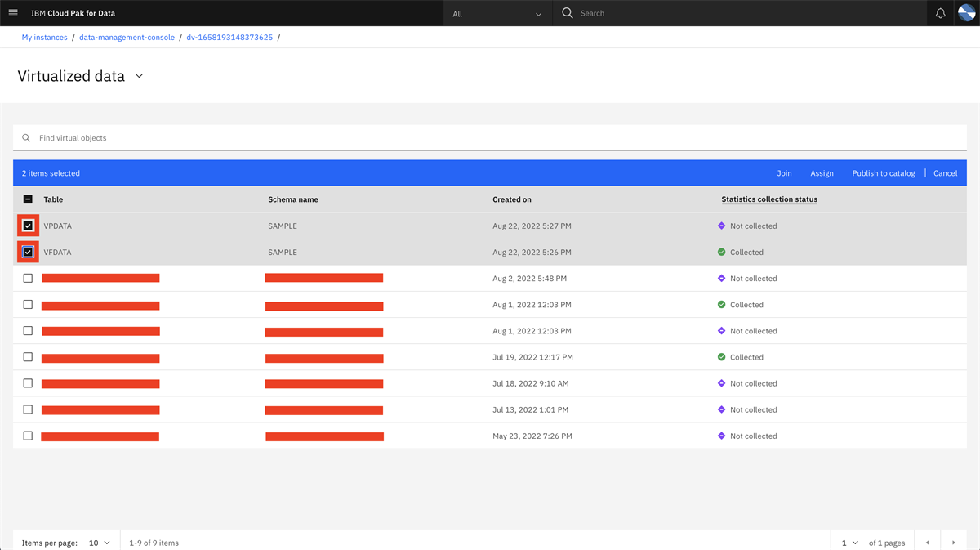Click the Publish to catalog button
Viewport: 980px width, 550px height.
tap(883, 172)
